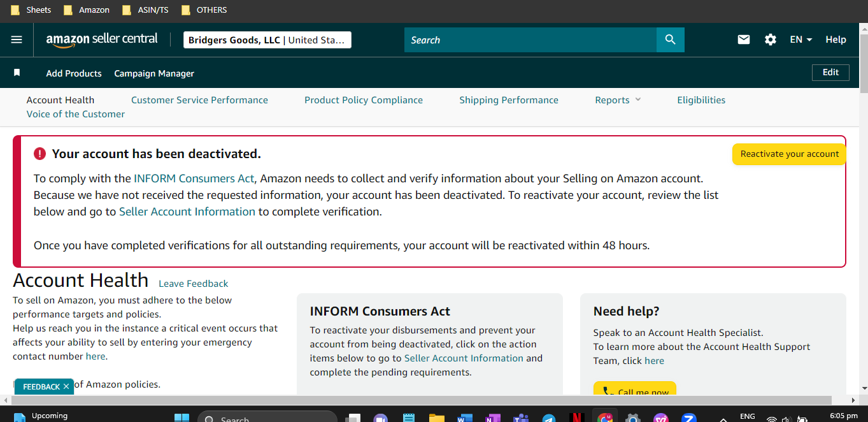Open the mail messages icon
This screenshot has height=422, width=868.
(x=744, y=40)
